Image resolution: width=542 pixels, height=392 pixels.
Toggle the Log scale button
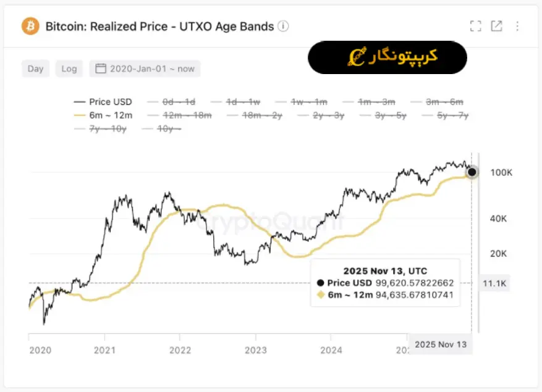click(69, 69)
